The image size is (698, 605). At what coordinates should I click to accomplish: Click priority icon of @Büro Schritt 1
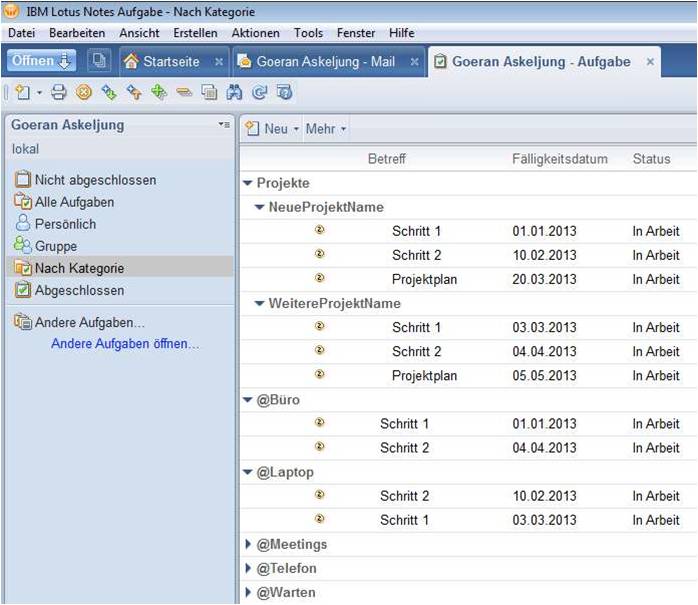[x=320, y=422]
